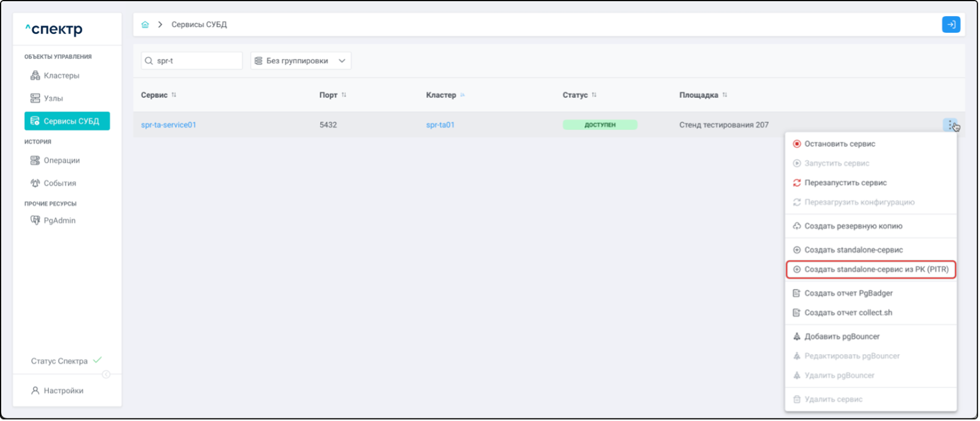Select Остановить сервис from the context menu
Screen dimensions: 980x421
tap(839, 144)
